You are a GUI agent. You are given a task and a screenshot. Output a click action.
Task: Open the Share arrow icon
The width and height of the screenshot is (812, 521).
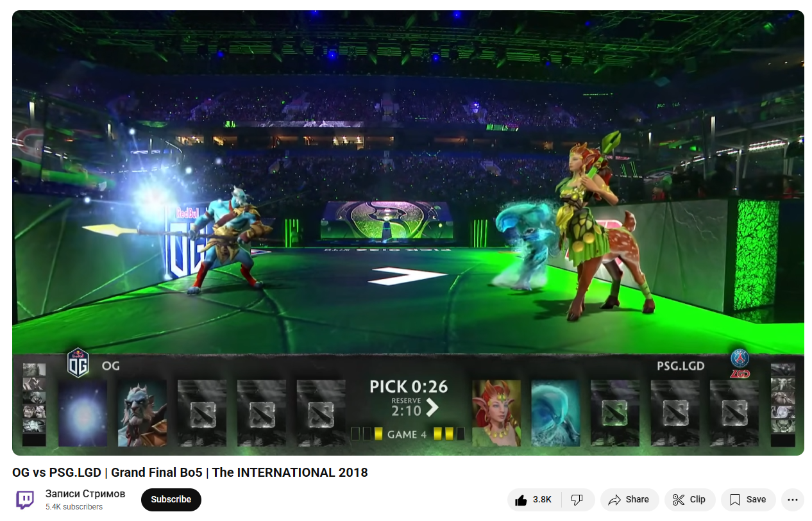(614, 500)
